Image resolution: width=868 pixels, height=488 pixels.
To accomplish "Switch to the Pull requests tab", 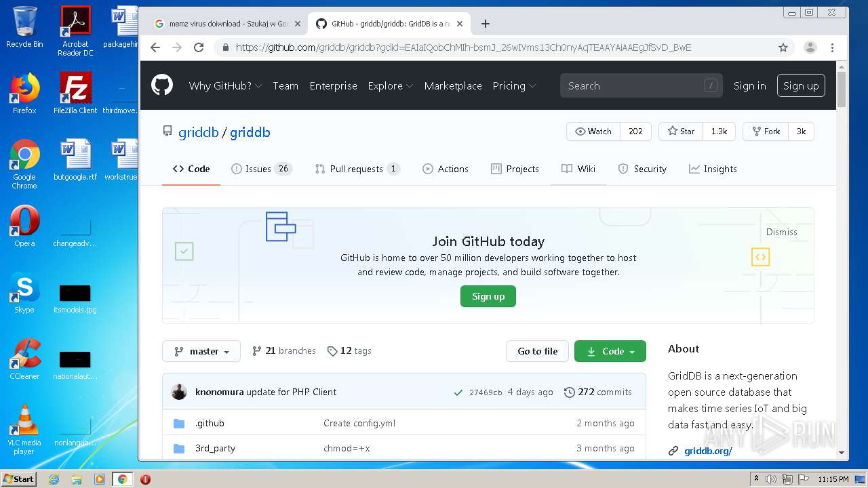I will click(357, 169).
